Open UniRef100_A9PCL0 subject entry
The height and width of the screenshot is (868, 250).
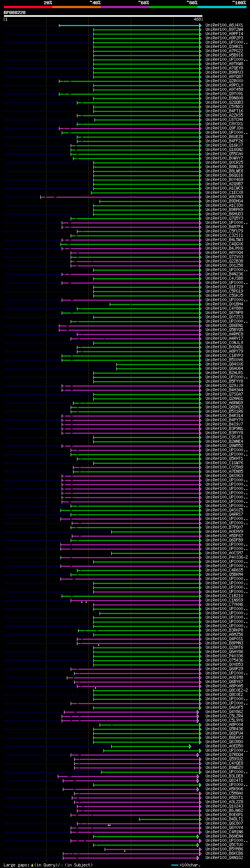224,85
